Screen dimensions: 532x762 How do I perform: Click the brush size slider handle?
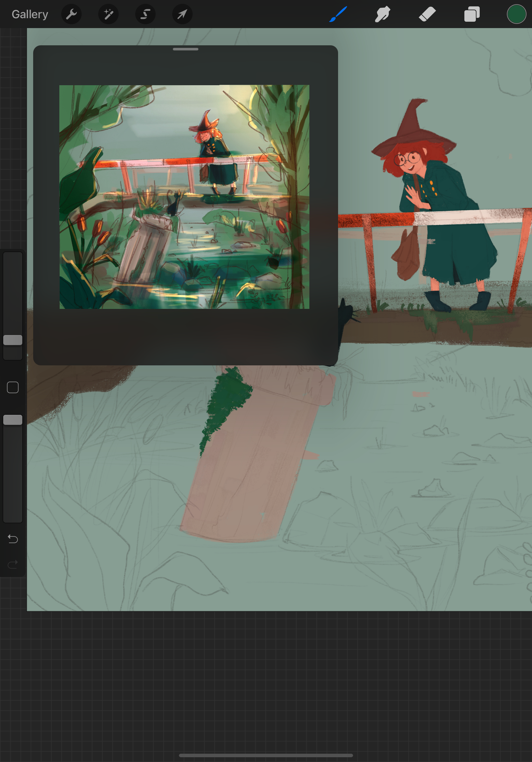click(x=13, y=340)
